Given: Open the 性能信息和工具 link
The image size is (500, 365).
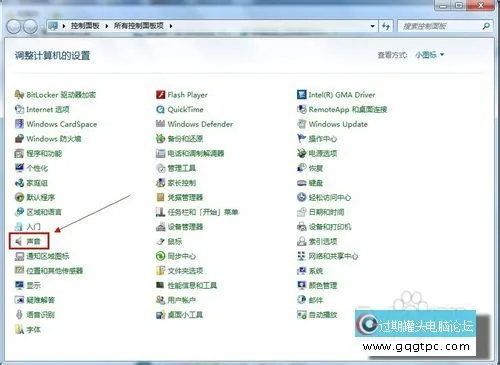Looking at the screenshot, I should point(192,285).
